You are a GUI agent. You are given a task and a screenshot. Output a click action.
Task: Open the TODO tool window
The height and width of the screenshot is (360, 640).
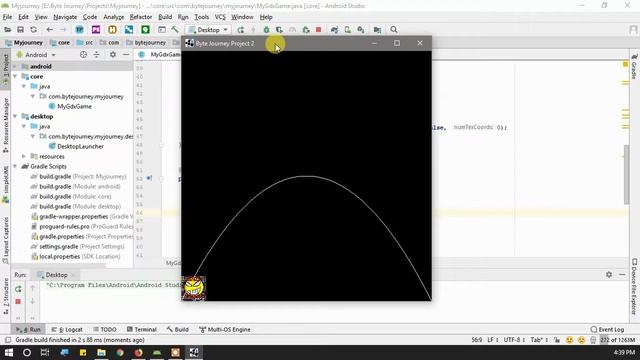tap(104, 329)
